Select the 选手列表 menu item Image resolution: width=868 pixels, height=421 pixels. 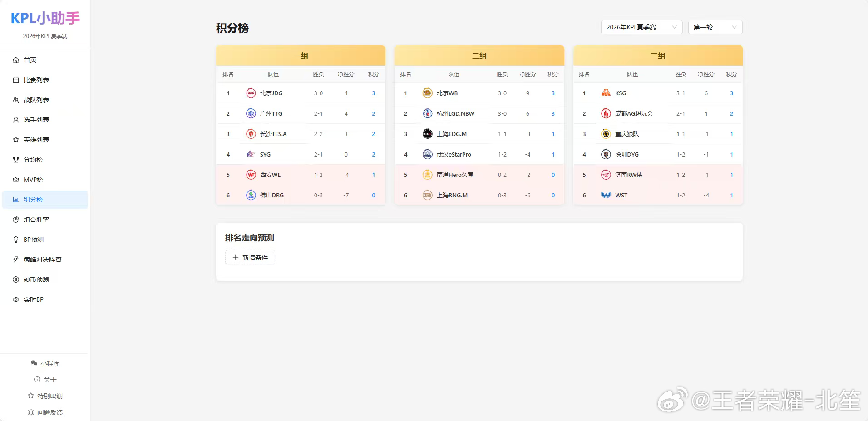[x=45, y=120]
